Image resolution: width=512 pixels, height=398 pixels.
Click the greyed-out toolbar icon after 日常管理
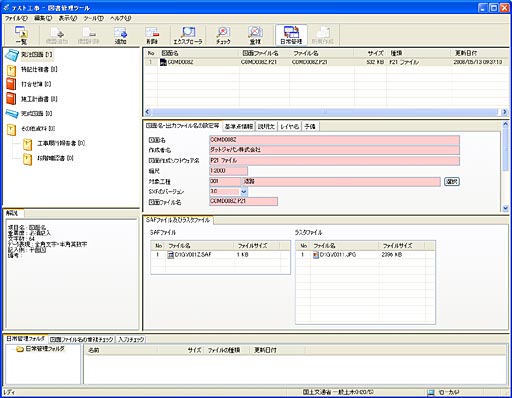[x=322, y=35]
